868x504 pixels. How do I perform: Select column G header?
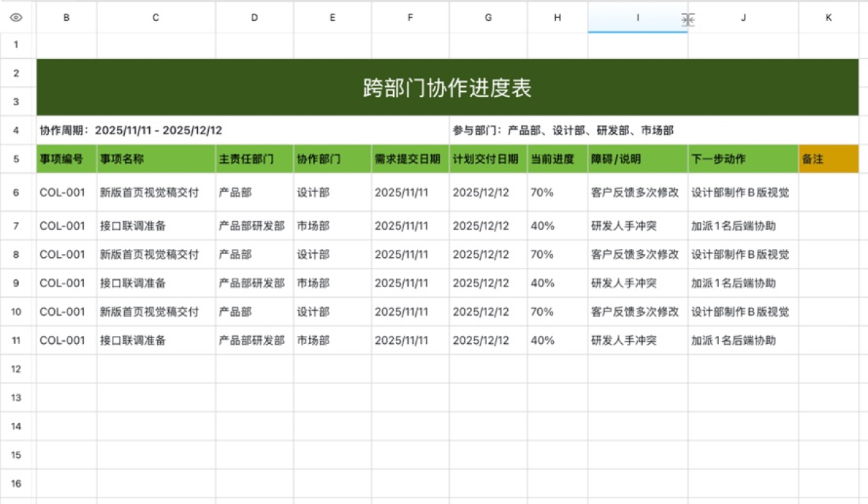point(488,19)
